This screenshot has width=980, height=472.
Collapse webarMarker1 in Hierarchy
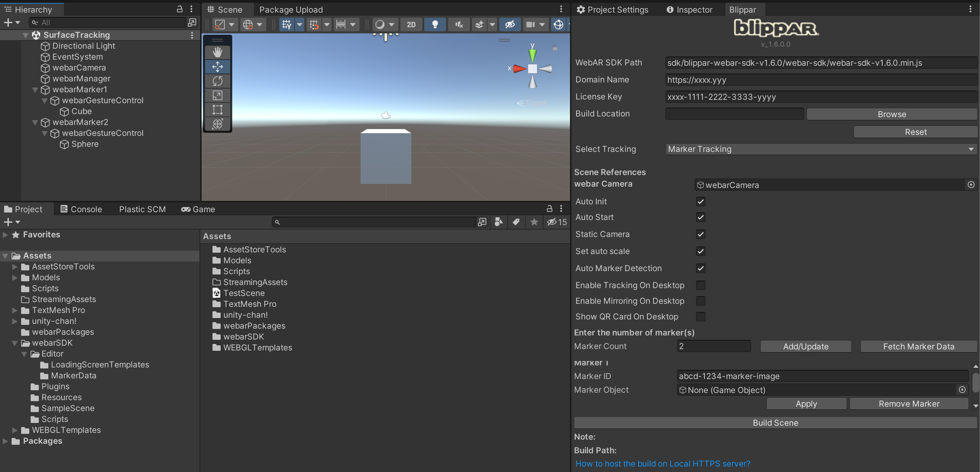pos(35,90)
